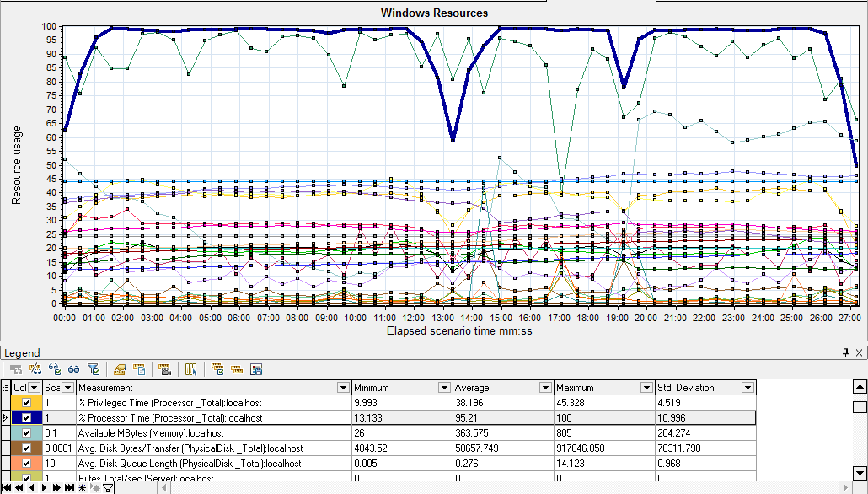Click the ruler-with-document Legend toolbar icon
Image resolution: width=868 pixels, height=494 pixels.
(x=139, y=369)
